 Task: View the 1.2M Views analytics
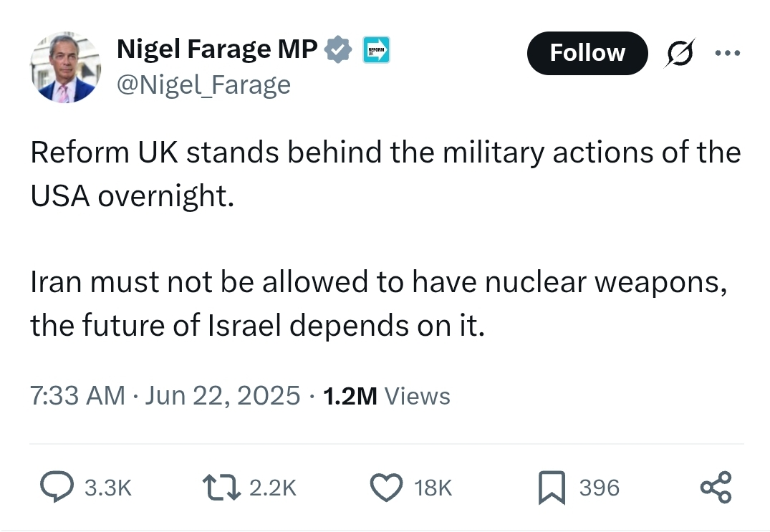pos(387,395)
